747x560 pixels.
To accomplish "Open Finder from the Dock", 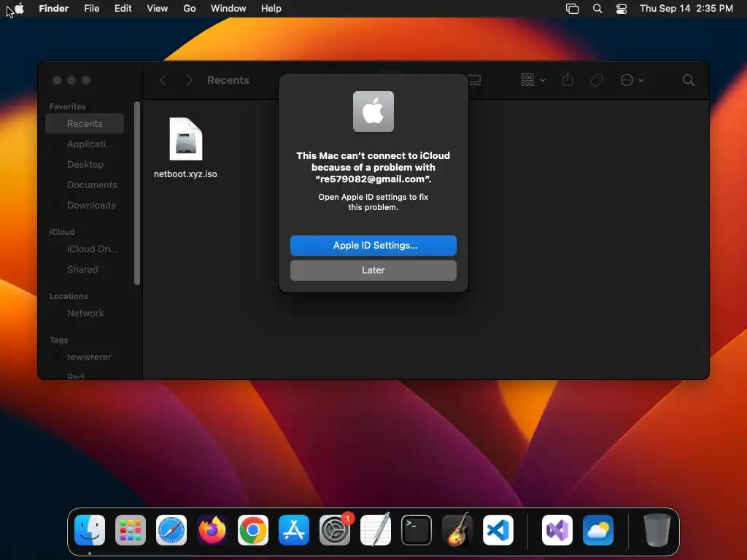I will tap(90, 530).
